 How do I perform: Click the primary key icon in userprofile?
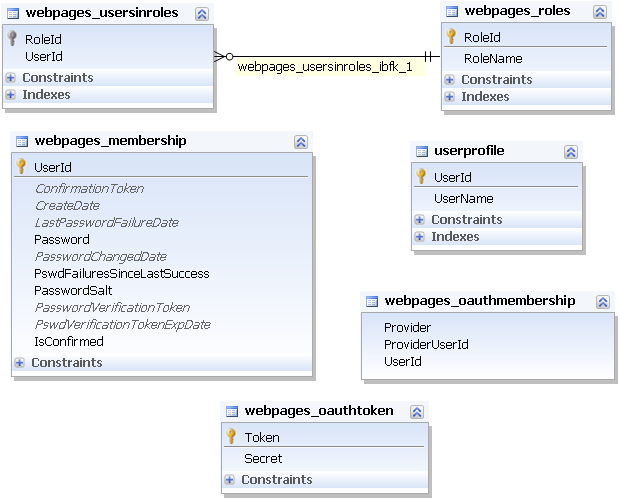pyautogui.click(x=422, y=177)
